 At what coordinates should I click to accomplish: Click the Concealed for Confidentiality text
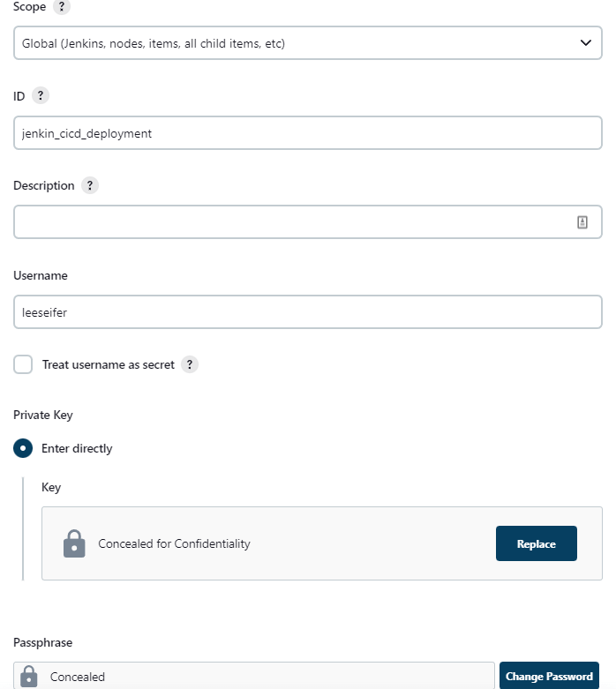174,543
